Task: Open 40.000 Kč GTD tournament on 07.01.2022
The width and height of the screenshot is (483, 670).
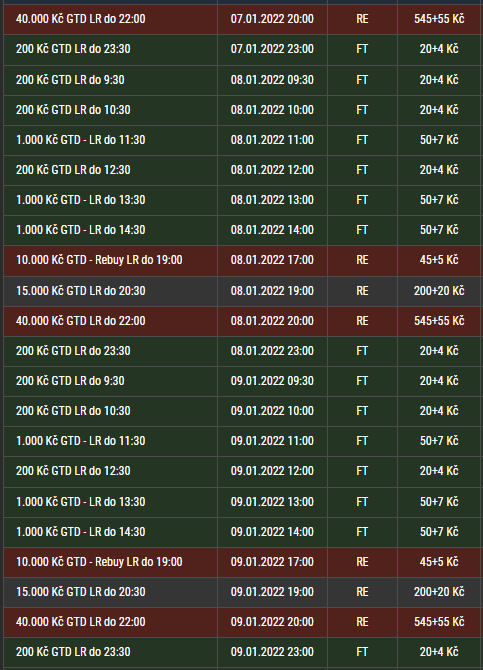Action: click(x=80, y=19)
